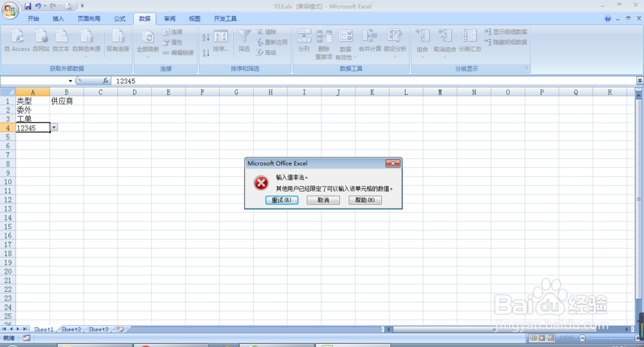The image size is (644, 347).
Task: Reapply the filter (重新应用)
Action: 272,42
